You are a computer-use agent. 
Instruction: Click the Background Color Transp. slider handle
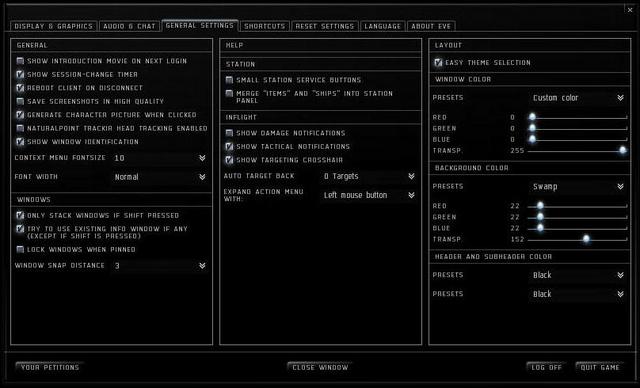(x=586, y=239)
